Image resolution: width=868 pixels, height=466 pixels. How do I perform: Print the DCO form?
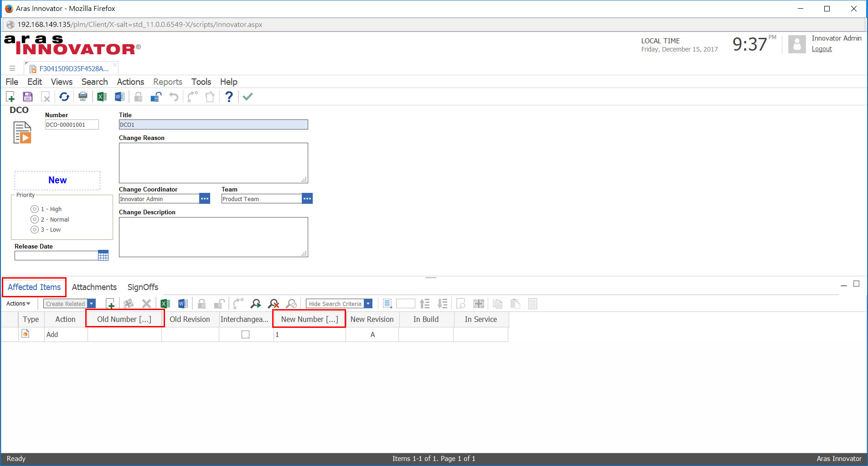83,97
